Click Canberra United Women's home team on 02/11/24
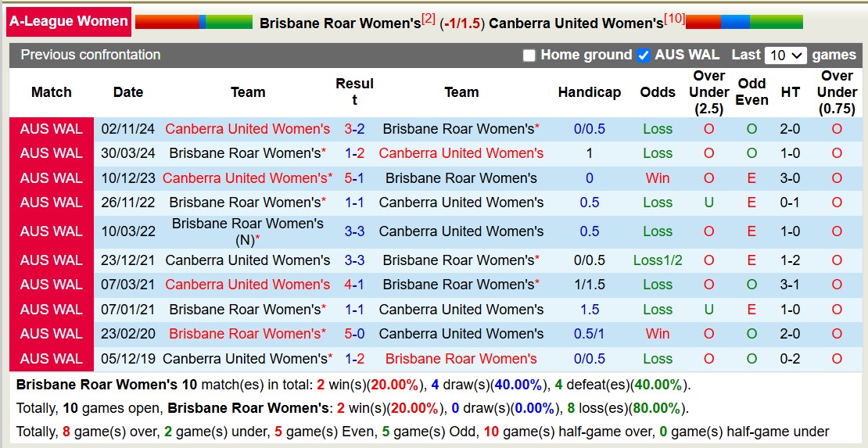This screenshot has width=868, height=448. [247, 129]
